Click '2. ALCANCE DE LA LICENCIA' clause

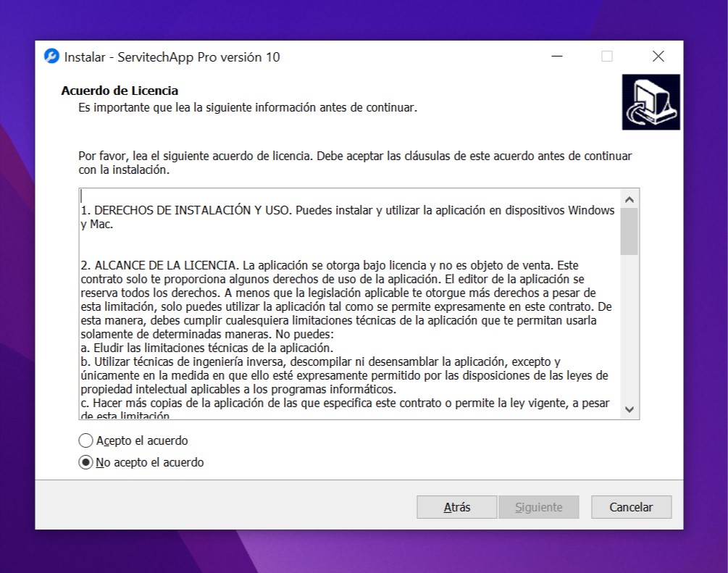346,299
